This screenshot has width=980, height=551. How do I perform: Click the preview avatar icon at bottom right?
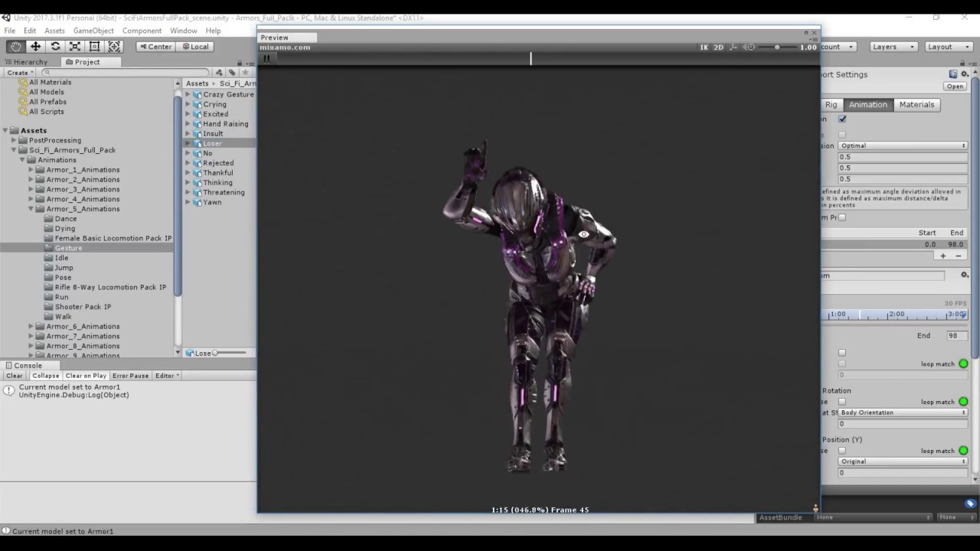815,508
